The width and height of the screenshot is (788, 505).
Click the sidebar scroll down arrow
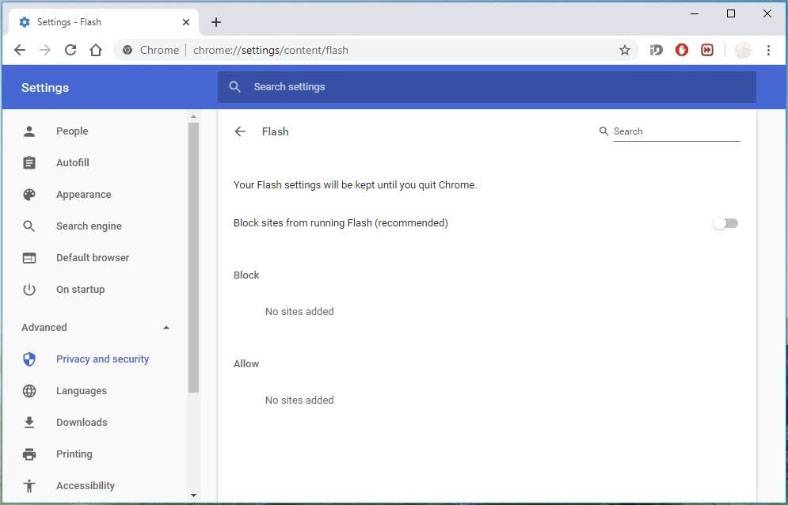pyautogui.click(x=193, y=495)
